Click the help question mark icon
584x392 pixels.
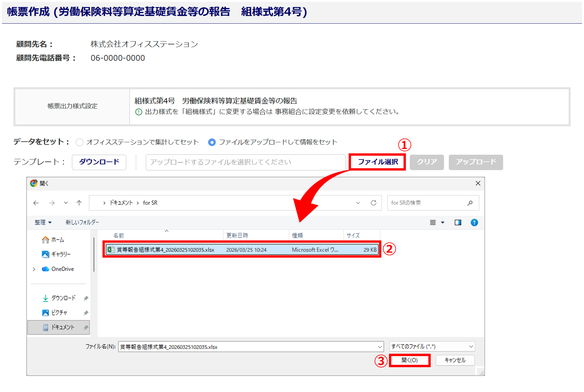474,223
